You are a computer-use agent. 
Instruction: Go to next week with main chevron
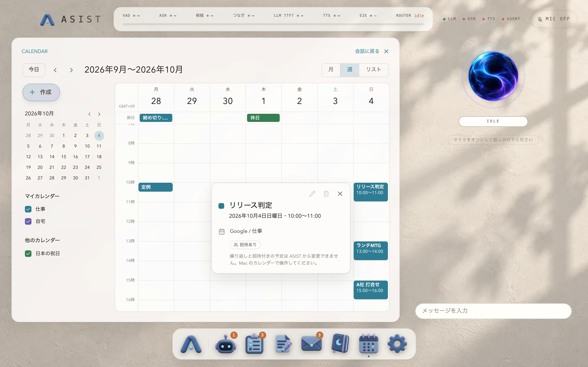tap(71, 70)
